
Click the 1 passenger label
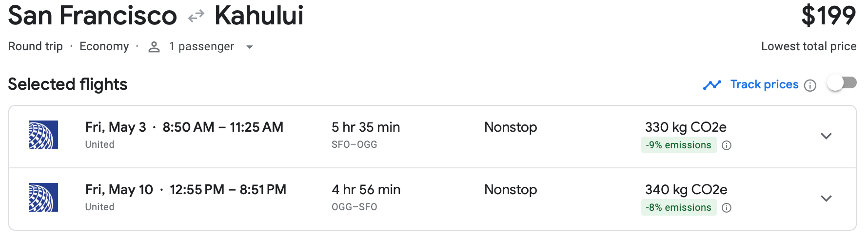pyautogui.click(x=201, y=46)
